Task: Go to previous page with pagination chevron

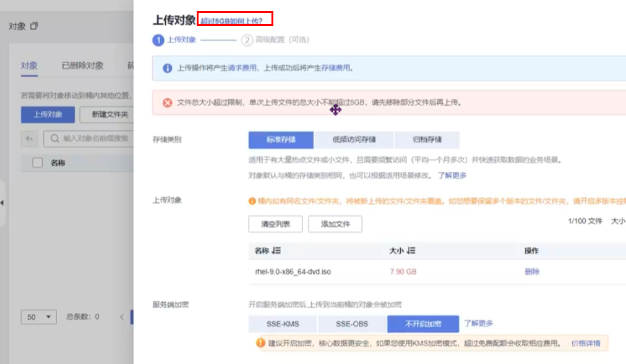Action: [122, 317]
